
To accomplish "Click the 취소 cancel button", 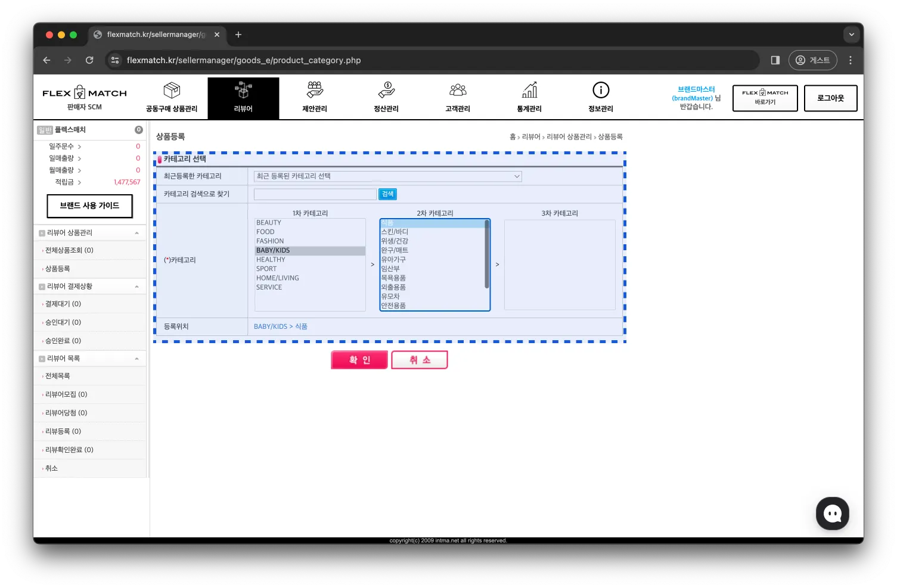I will 420,360.
